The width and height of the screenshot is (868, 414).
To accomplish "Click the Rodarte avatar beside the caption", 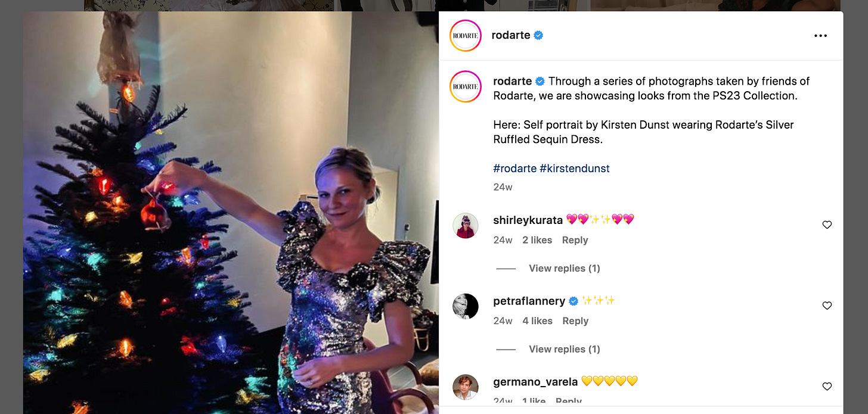I will click(x=466, y=86).
